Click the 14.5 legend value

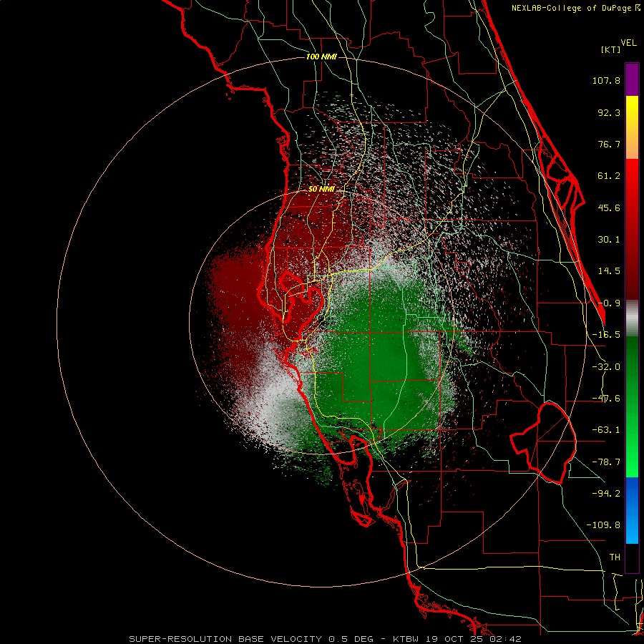point(609,271)
